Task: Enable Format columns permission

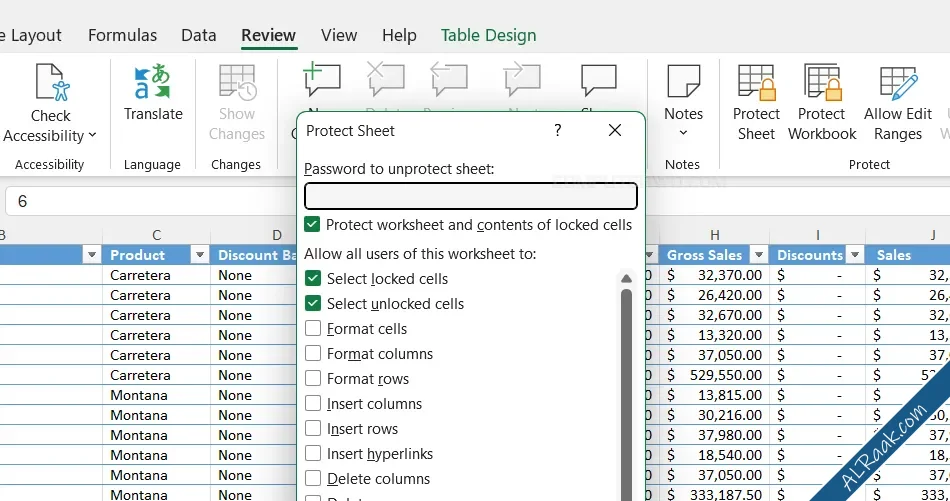Action: pyautogui.click(x=313, y=353)
